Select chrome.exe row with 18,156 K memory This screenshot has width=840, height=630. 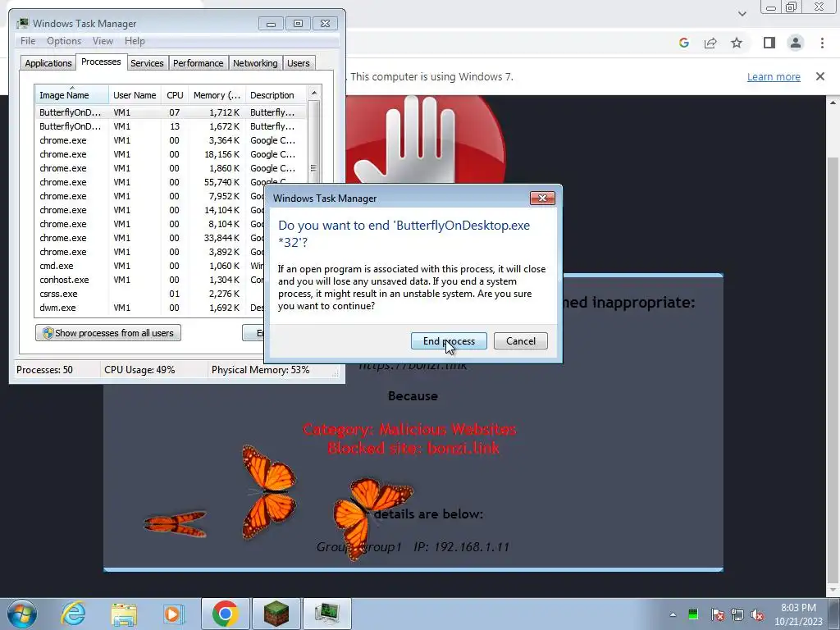tap(171, 154)
